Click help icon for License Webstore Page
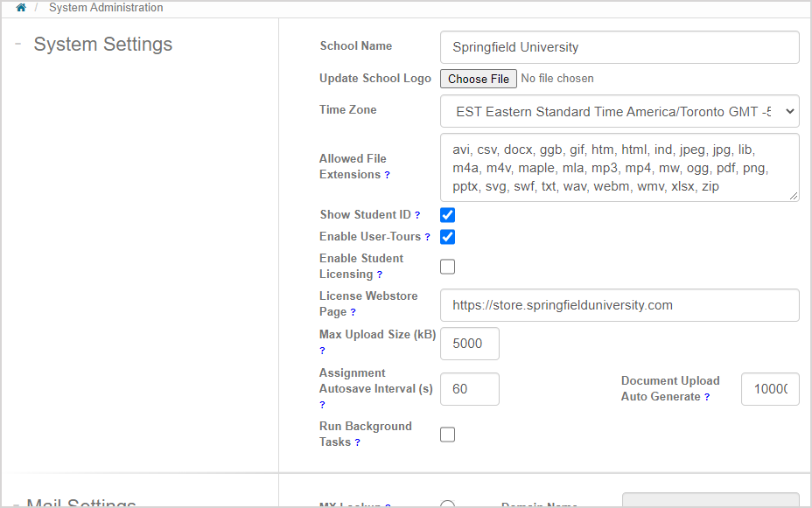The height and width of the screenshot is (508, 812). click(x=353, y=312)
